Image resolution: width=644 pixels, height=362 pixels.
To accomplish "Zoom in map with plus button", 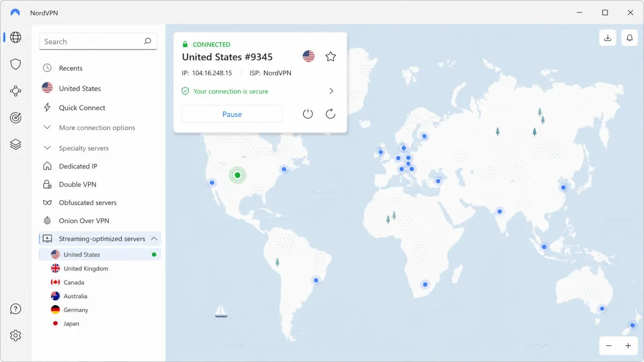I will [628, 346].
